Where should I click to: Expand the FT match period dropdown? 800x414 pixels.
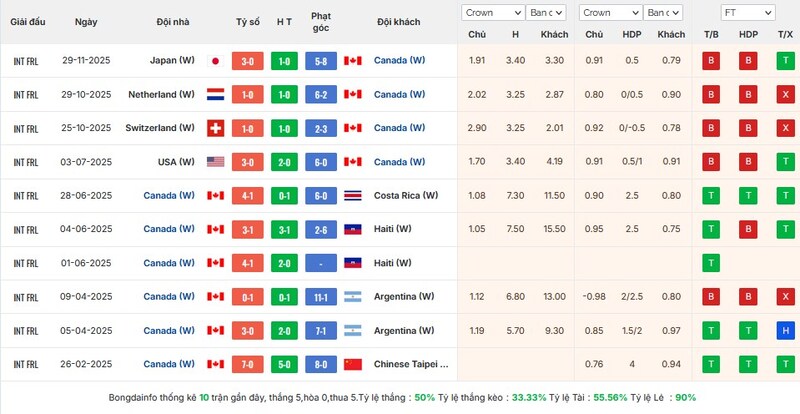(747, 13)
